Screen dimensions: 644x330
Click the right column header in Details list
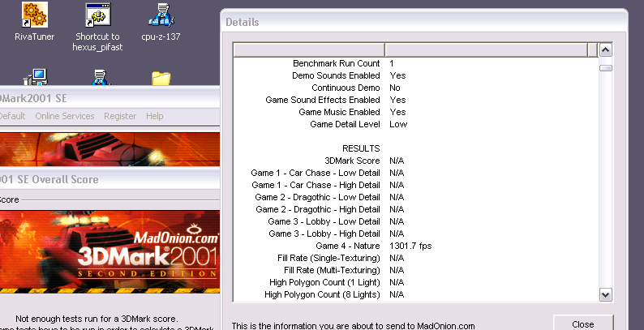(487, 49)
